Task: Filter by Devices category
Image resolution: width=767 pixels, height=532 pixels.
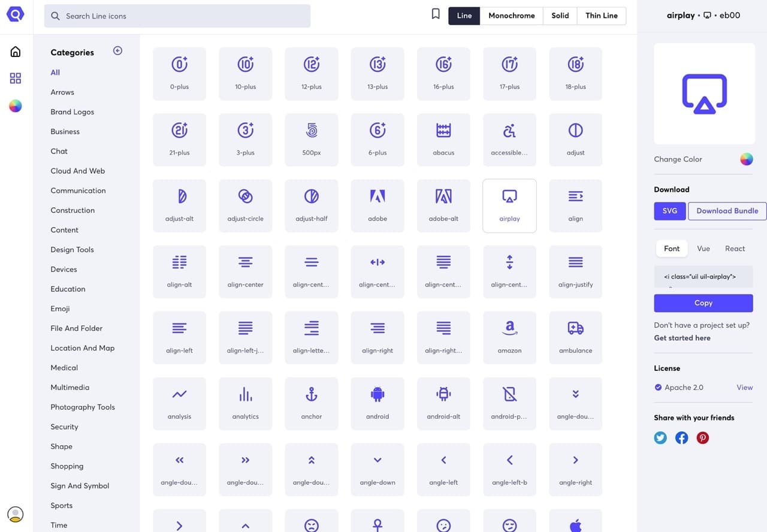Action: [64, 270]
